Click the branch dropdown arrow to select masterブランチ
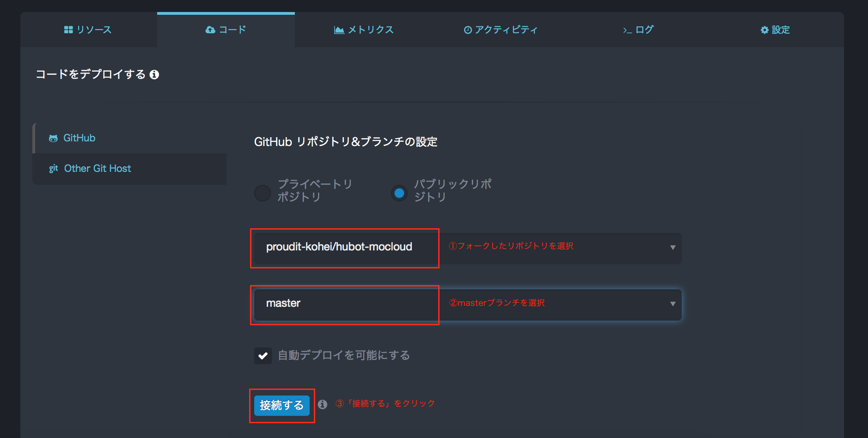 pyautogui.click(x=673, y=304)
